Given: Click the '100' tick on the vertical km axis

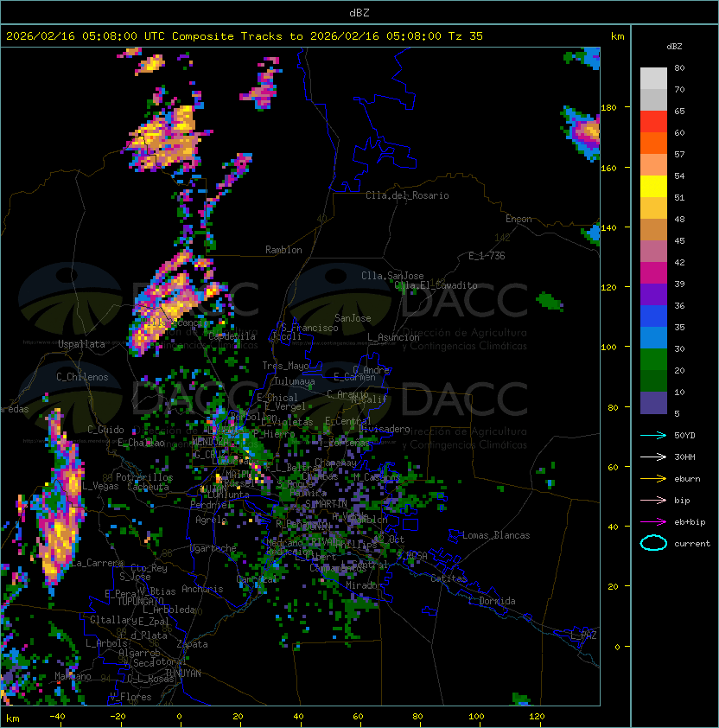Looking at the screenshot, I should [x=608, y=348].
